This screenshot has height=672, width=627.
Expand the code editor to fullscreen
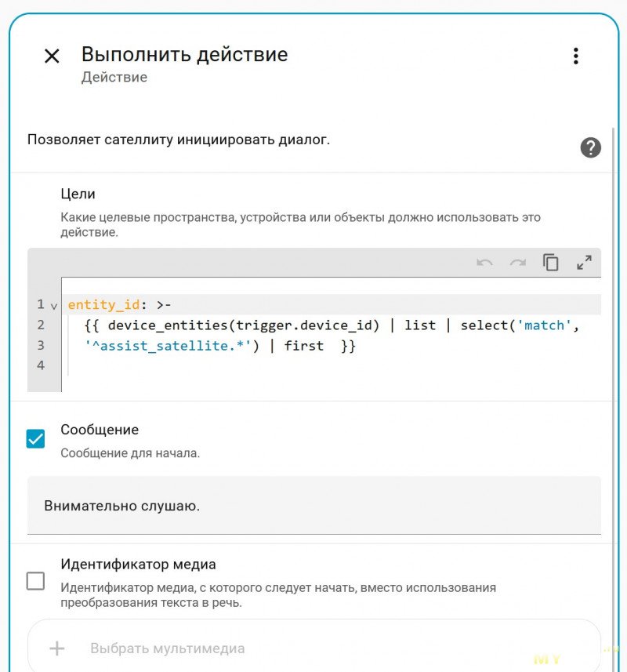[x=584, y=263]
